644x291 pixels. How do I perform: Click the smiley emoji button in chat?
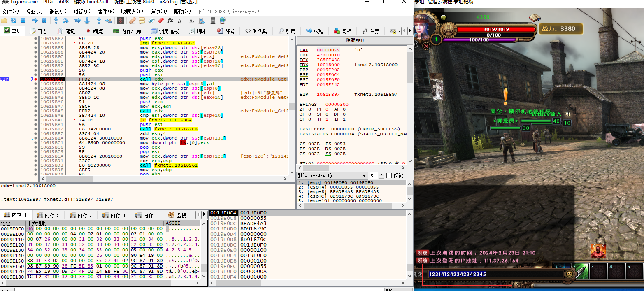click(569, 274)
